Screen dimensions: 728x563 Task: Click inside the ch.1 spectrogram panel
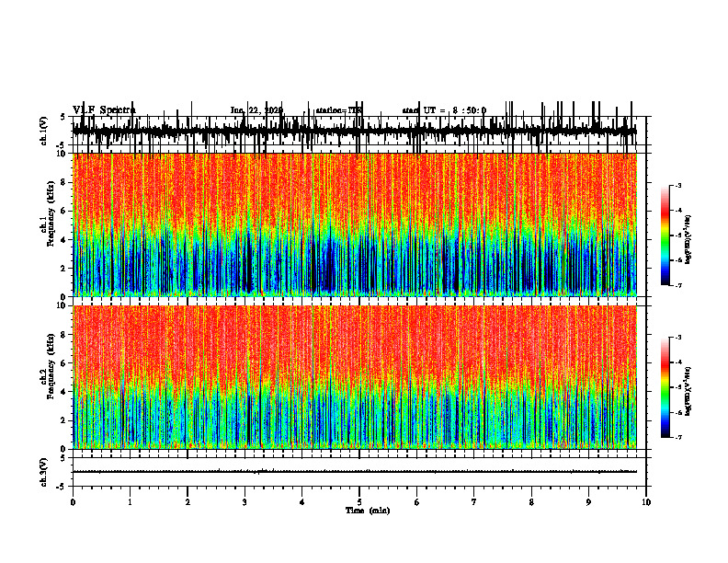(x=354, y=224)
